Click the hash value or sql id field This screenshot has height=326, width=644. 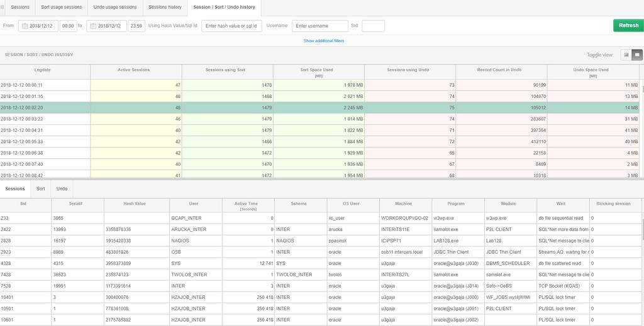pos(231,26)
